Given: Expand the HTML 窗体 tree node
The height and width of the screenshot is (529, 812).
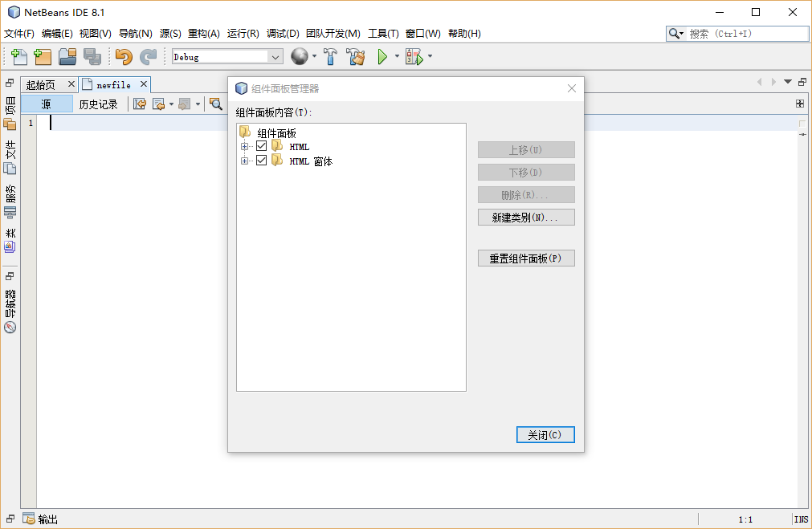Looking at the screenshot, I should [x=244, y=161].
